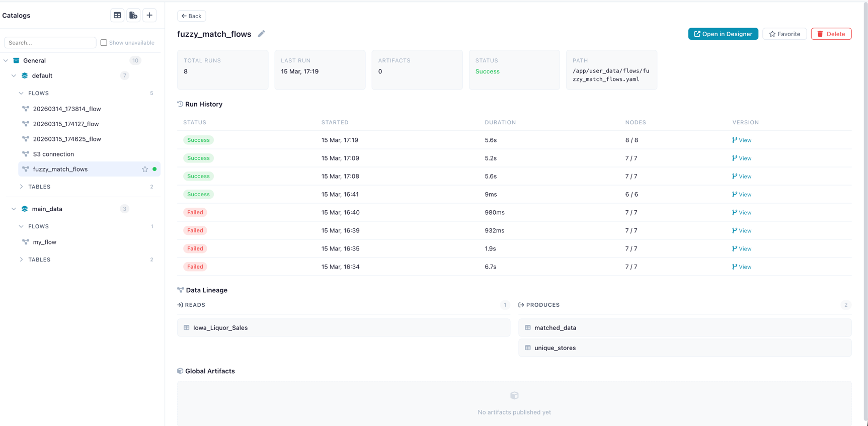Collapse the General catalog

pyautogui.click(x=6, y=61)
